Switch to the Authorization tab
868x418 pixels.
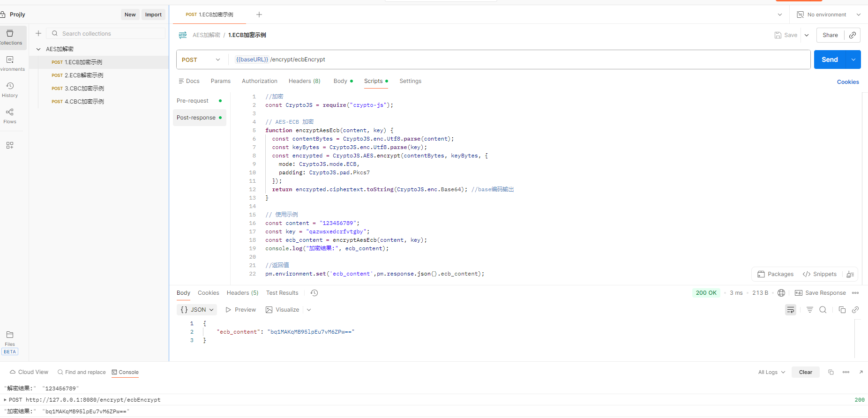[260, 81]
